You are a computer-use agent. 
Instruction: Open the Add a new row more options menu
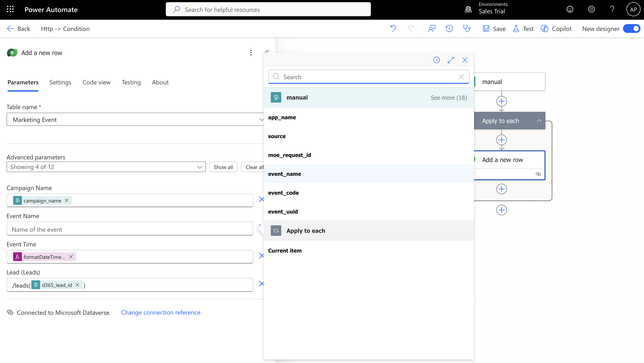click(251, 53)
